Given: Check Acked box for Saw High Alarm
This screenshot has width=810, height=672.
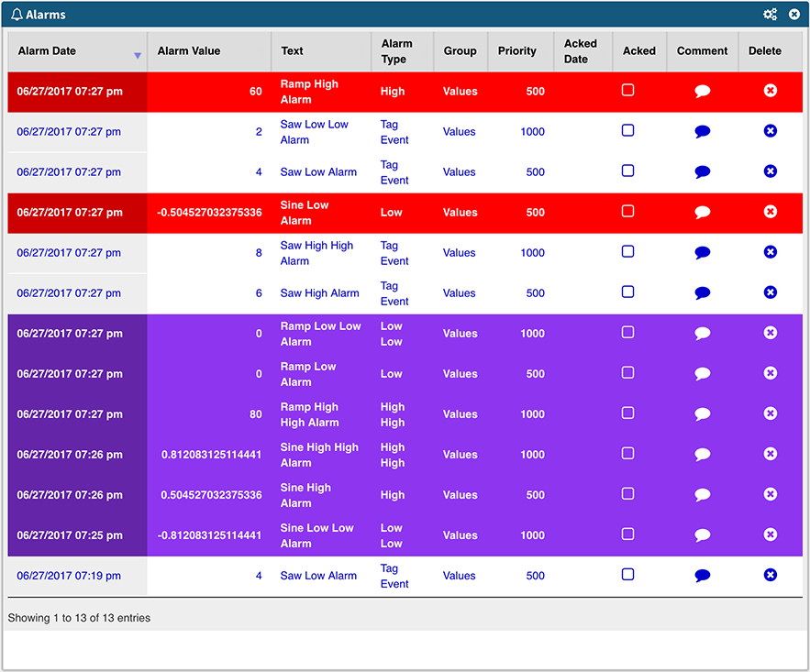Looking at the screenshot, I should [x=627, y=292].
